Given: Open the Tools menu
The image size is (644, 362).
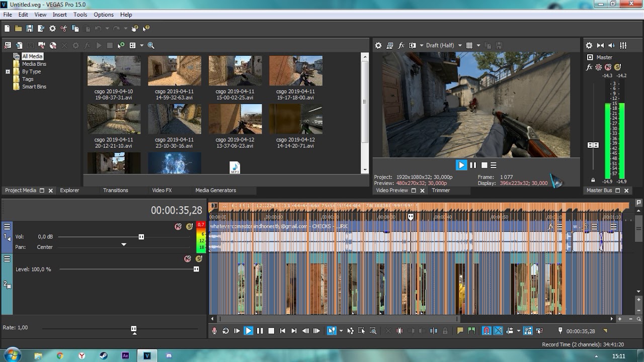Looking at the screenshot, I should (80, 15).
